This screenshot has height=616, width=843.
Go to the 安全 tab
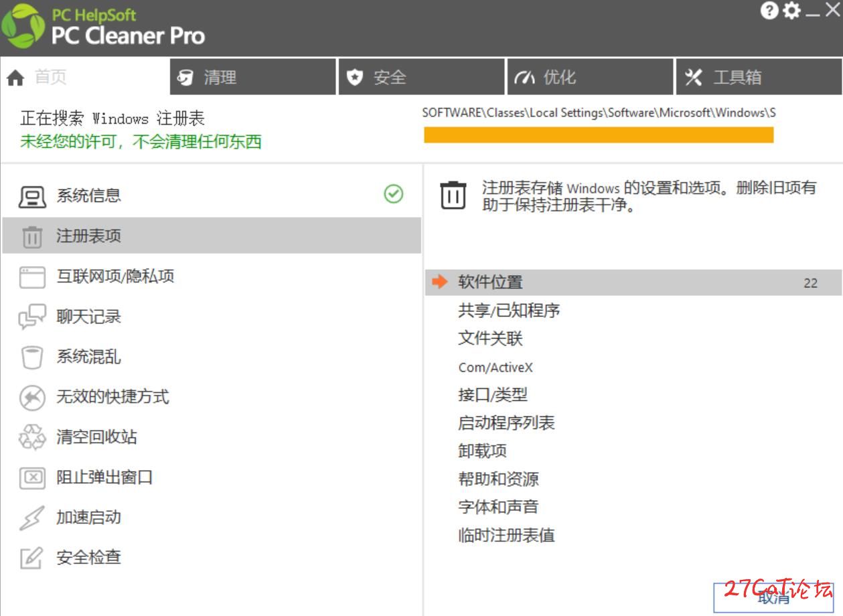tap(421, 77)
